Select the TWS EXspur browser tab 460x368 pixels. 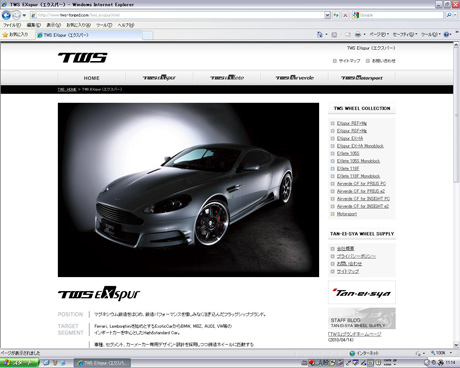point(88,35)
